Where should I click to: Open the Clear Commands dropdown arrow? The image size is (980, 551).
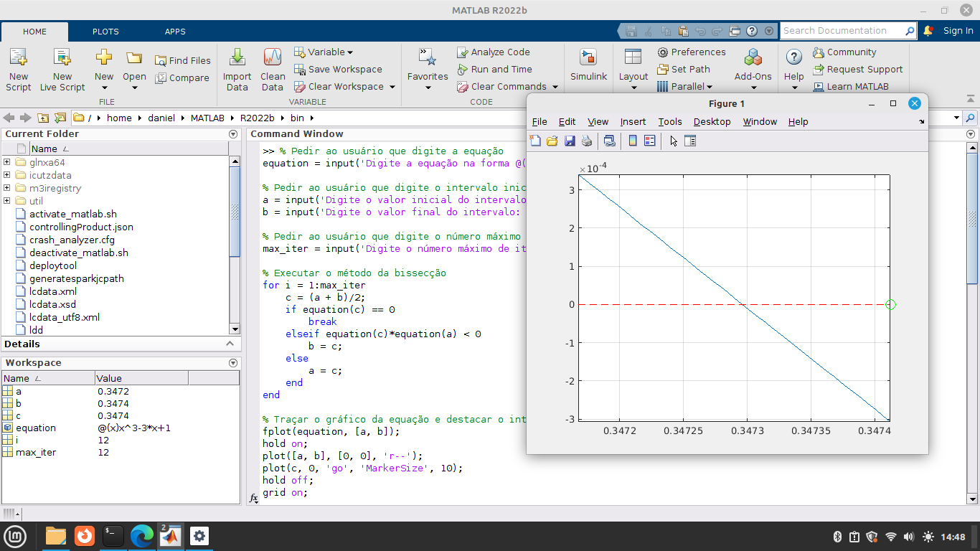tap(555, 87)
